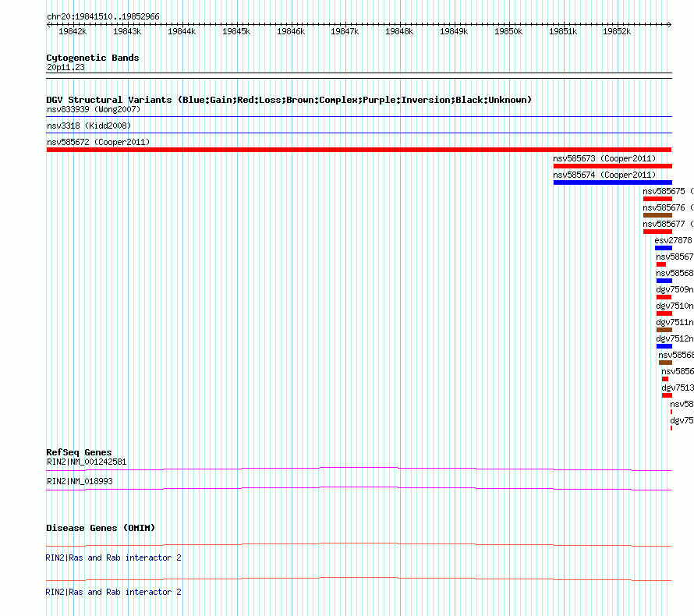The width and height of the screenshot is (694, 616).
Task: Click the long red loss bar of nsv585672
Action: [x=359, y=150]
